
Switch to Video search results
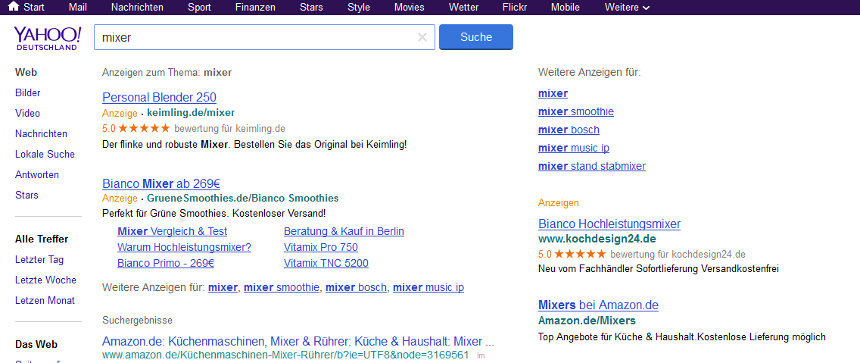(27, 113)
